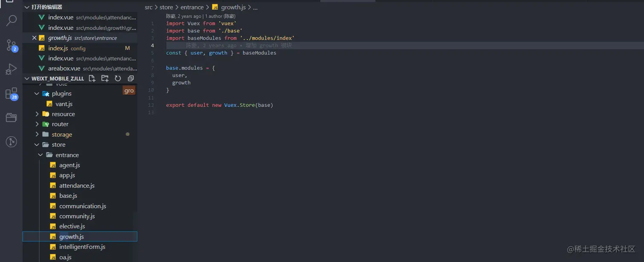
Task: Click 'entrance' in the breadcrumb path
Action: pyautogui.click(x=192, y=7)
